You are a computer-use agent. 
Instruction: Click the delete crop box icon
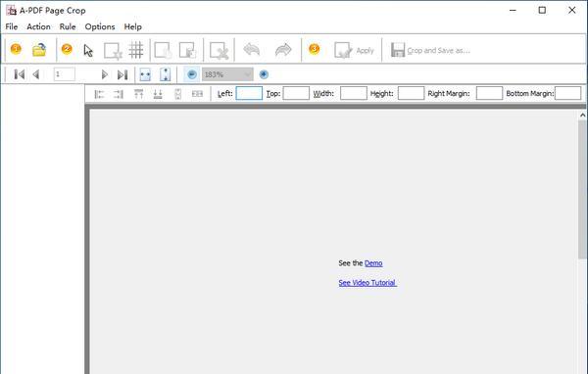pyautogui.click(x=219, y=50)
